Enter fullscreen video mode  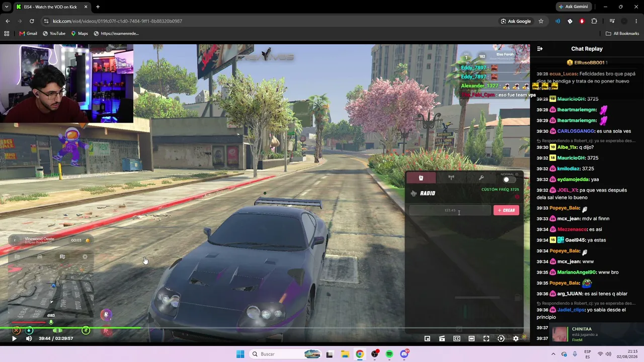tap(486, 338)
